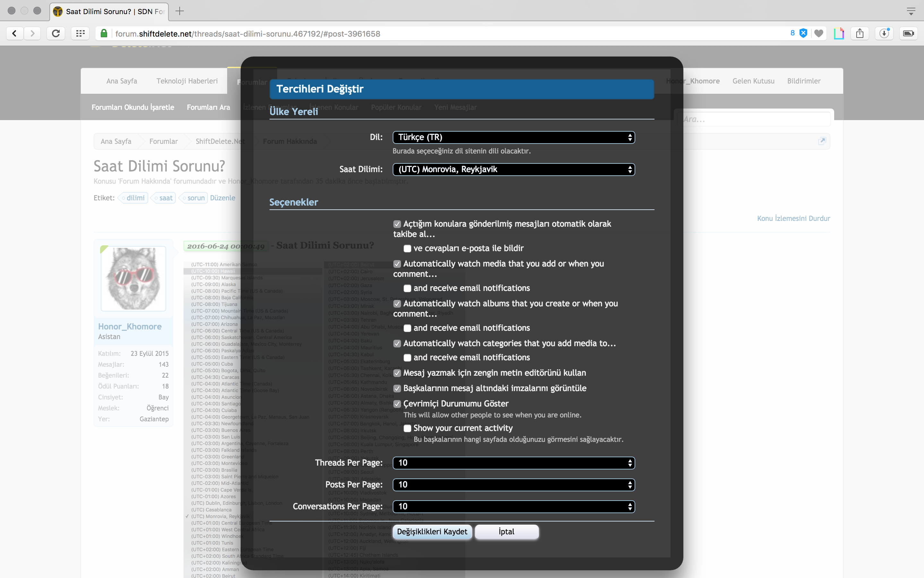Open the Dil language dropdown
This screenshot has height=578, width=924.
coord(514,137)
